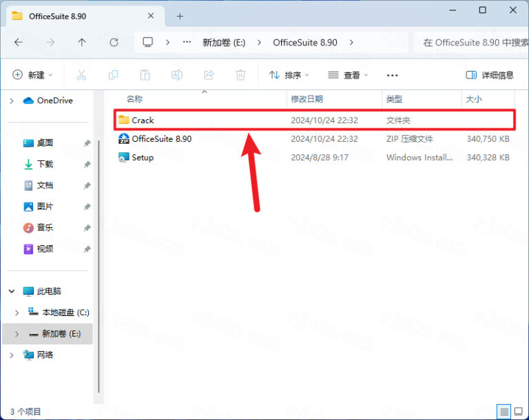Go up one directory level

coord(82,43)
